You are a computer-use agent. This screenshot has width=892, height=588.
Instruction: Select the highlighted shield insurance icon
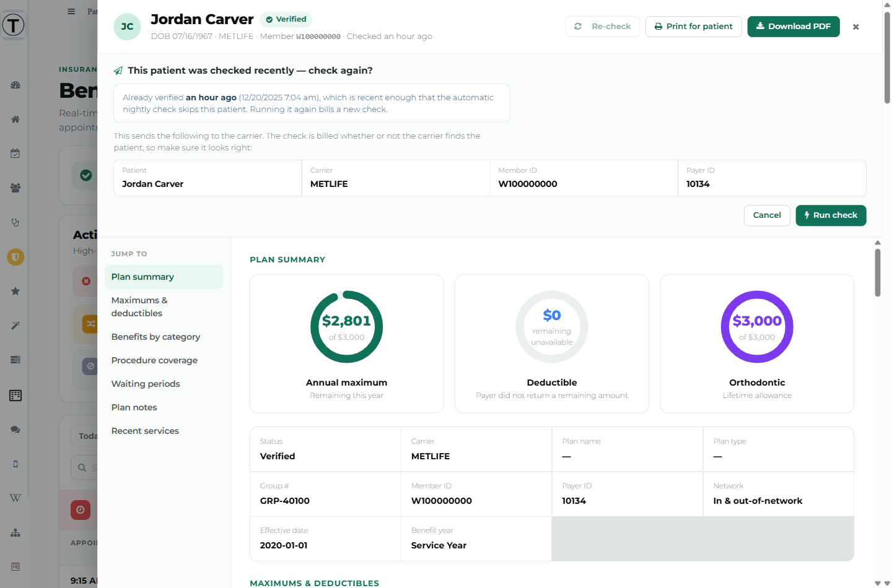(15, 257)
